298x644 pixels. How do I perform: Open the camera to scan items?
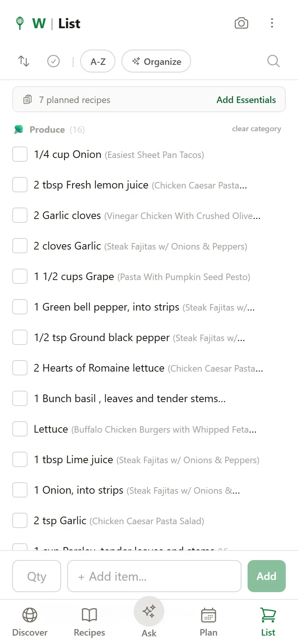coord(241,23)
